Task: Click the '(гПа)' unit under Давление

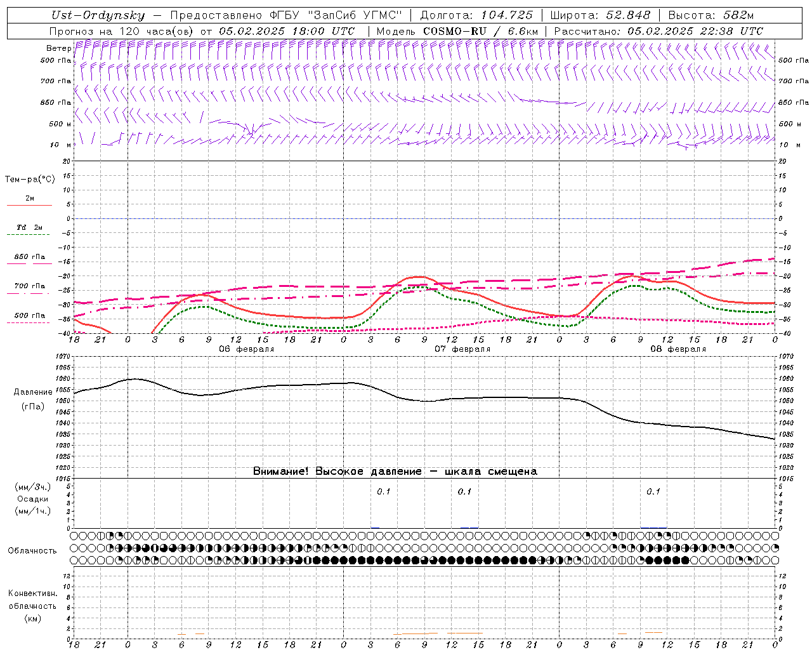Action: [33, 407]
